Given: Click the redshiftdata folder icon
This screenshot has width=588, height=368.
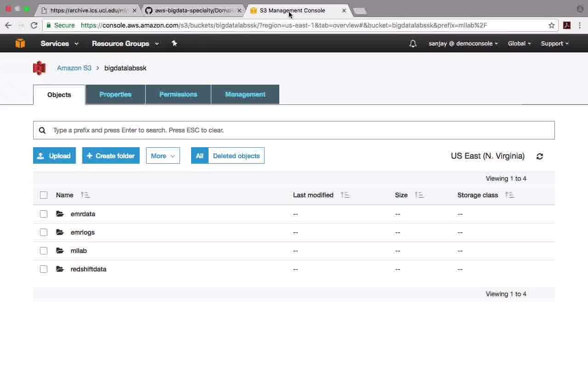Looking at the screenshot, I should pos(60,269).
